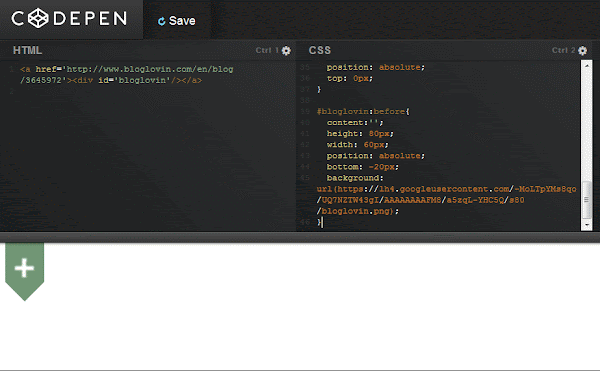This screenshot has height=371, width=600.
Task: Click the green plus bookmark in preview
Action: pos(24,272)
